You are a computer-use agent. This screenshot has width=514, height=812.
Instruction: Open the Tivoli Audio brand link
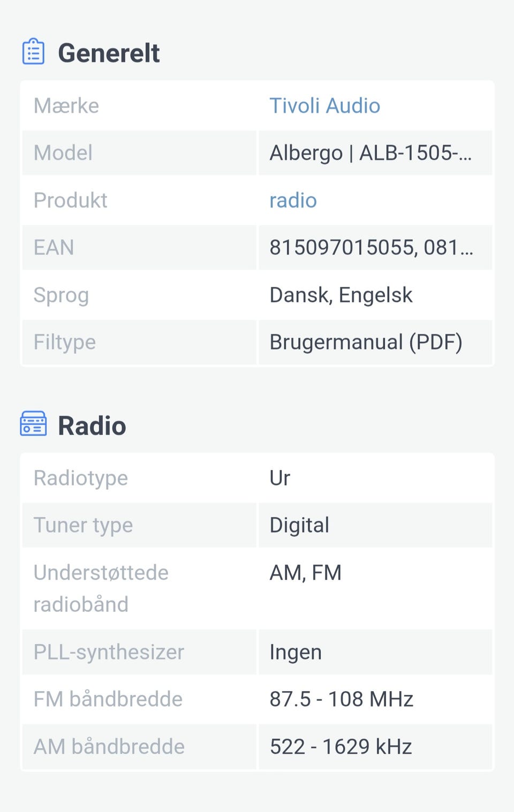(x=324, y=106)
